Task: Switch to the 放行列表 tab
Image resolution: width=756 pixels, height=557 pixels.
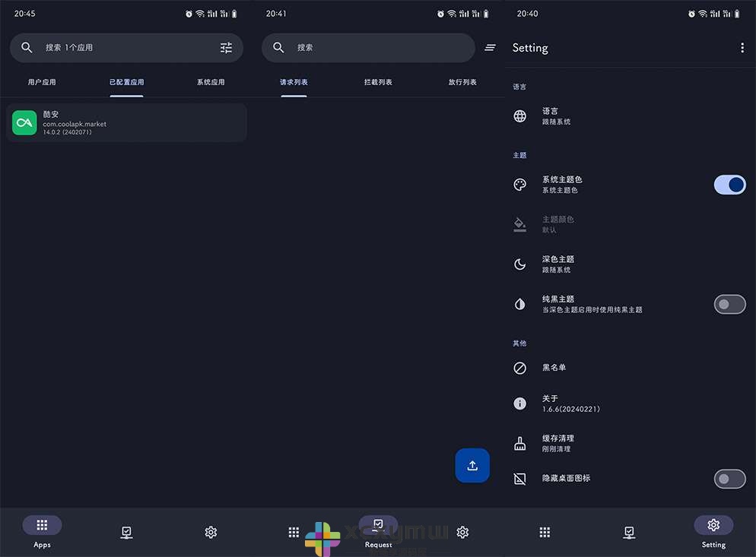Action: pyautogui.click(x=462, y=81)
